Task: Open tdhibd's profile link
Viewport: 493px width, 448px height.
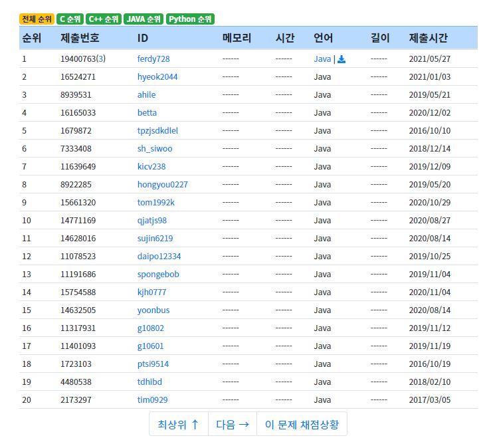Action: pos(149,382)
